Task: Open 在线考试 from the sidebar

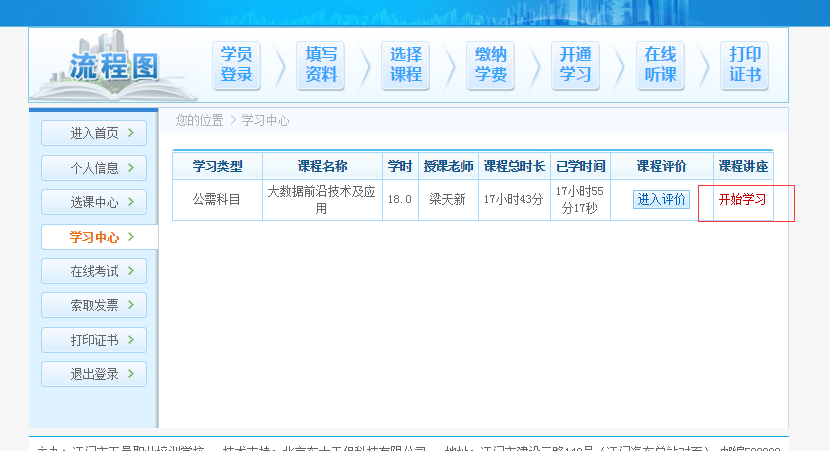Action: (94, 271)
